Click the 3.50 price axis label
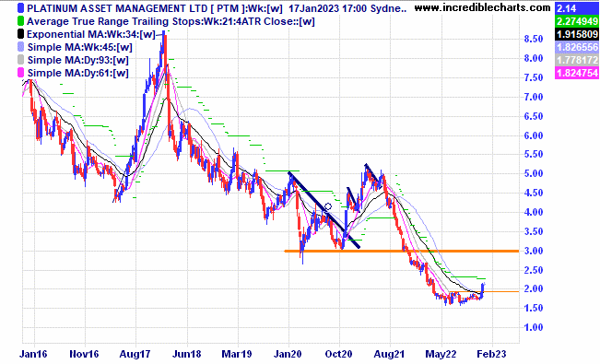Viewport: 600px width, 364px height. [534, 231]
